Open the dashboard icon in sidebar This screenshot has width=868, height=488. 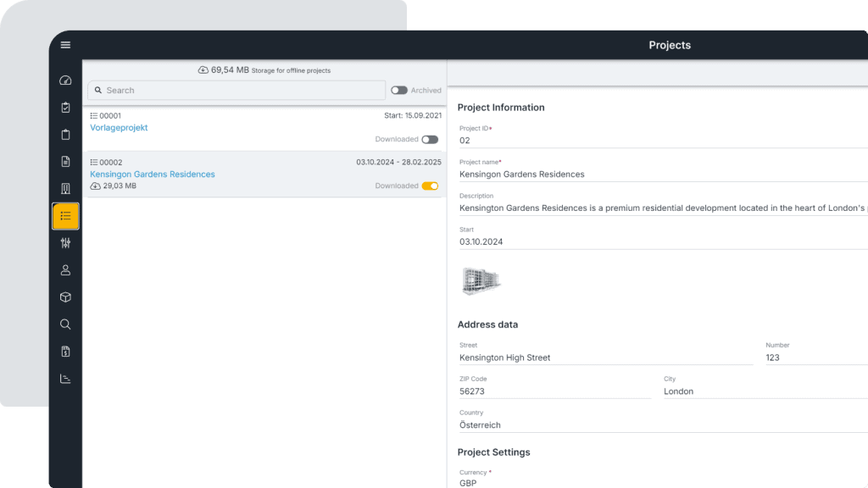[x=65, y=80]
